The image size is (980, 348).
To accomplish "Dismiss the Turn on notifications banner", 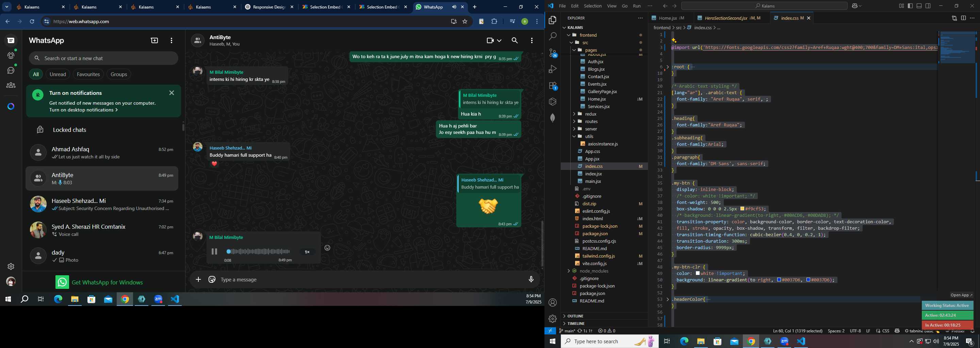I will tap(171, 93).
